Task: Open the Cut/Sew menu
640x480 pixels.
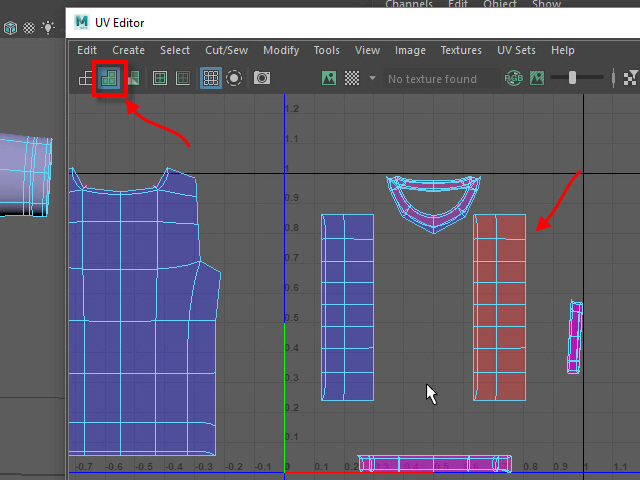Action: click(226, 50)
